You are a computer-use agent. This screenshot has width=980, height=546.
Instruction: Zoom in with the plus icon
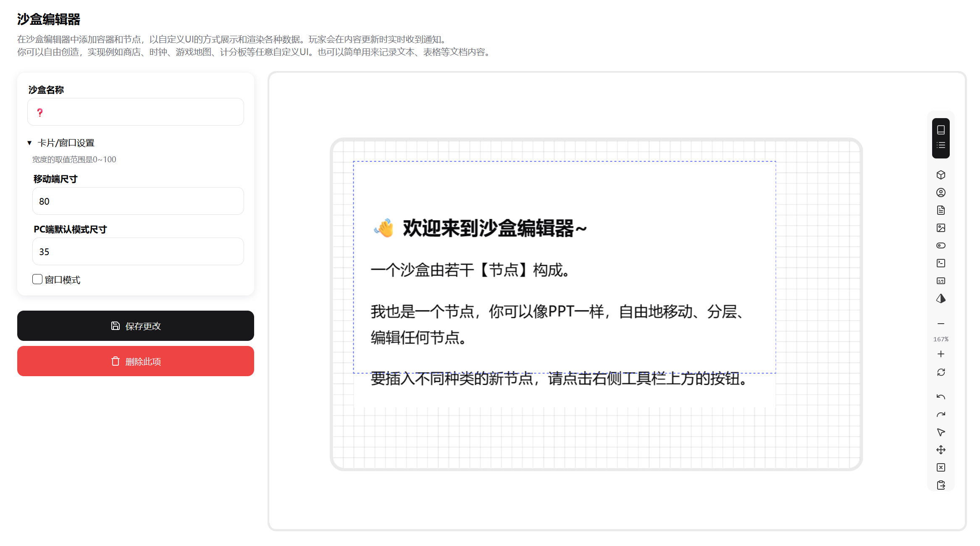click(x=941, y=354)
